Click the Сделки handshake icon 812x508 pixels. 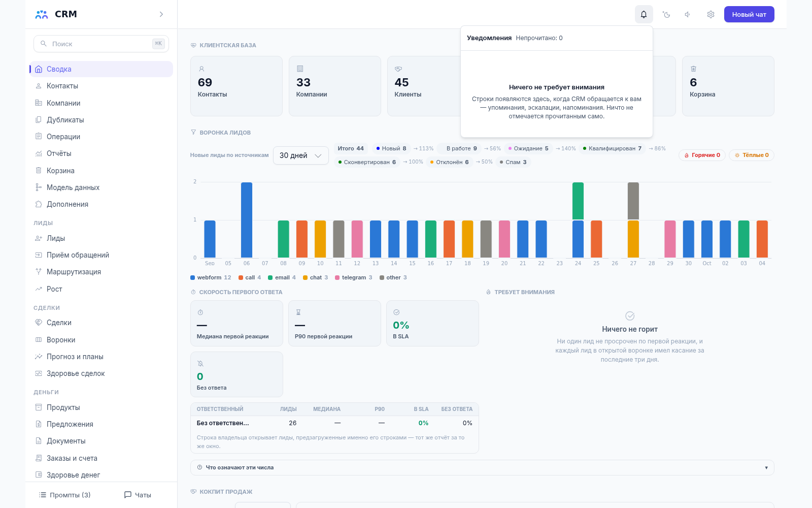[x=39, y=323]
